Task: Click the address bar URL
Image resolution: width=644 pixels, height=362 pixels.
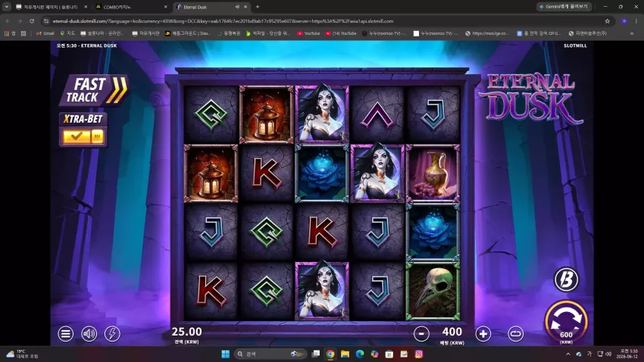Action: 223,21
